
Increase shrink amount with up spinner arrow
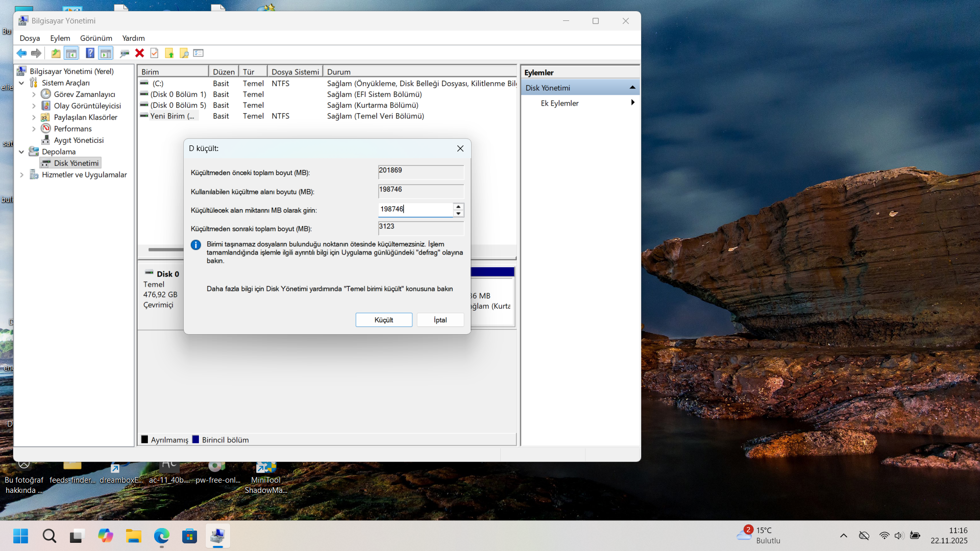click(x=458, y=207)
